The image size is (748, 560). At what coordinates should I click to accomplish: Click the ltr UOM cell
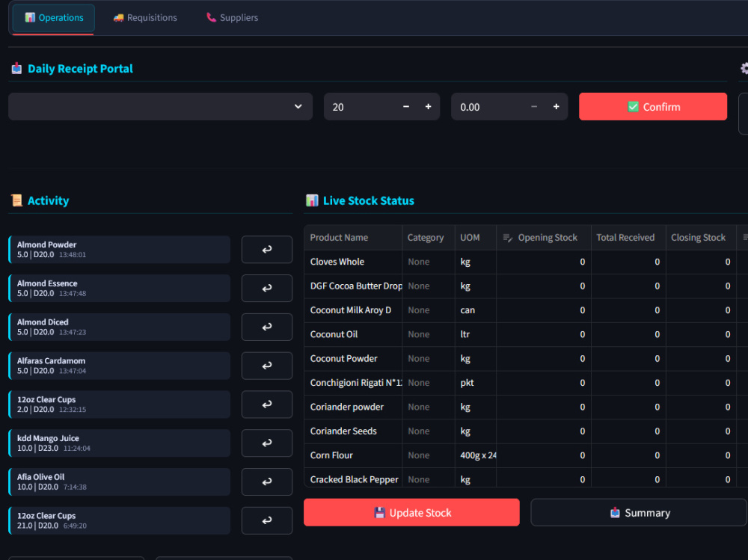(x=475, y=334)
